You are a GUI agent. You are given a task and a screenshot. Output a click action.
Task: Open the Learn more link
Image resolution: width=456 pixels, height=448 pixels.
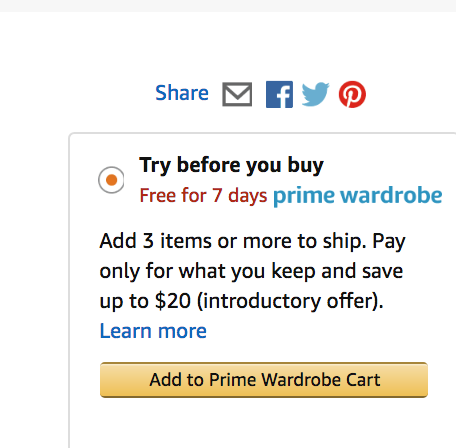153,331
